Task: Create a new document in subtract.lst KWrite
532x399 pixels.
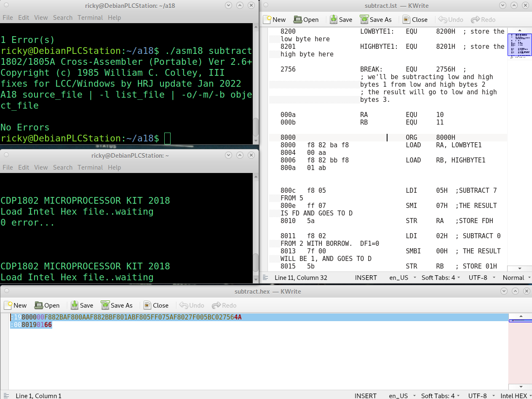Action: point(275,19)
